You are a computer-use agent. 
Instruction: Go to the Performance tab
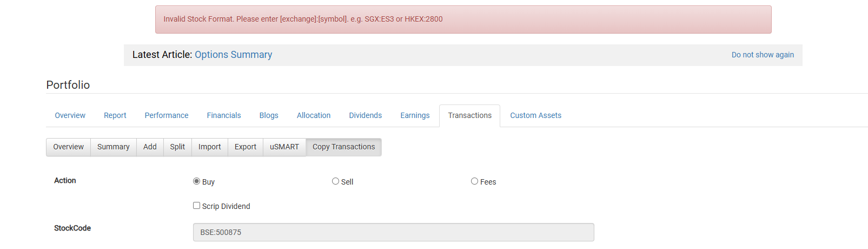[x=167, y=115]
